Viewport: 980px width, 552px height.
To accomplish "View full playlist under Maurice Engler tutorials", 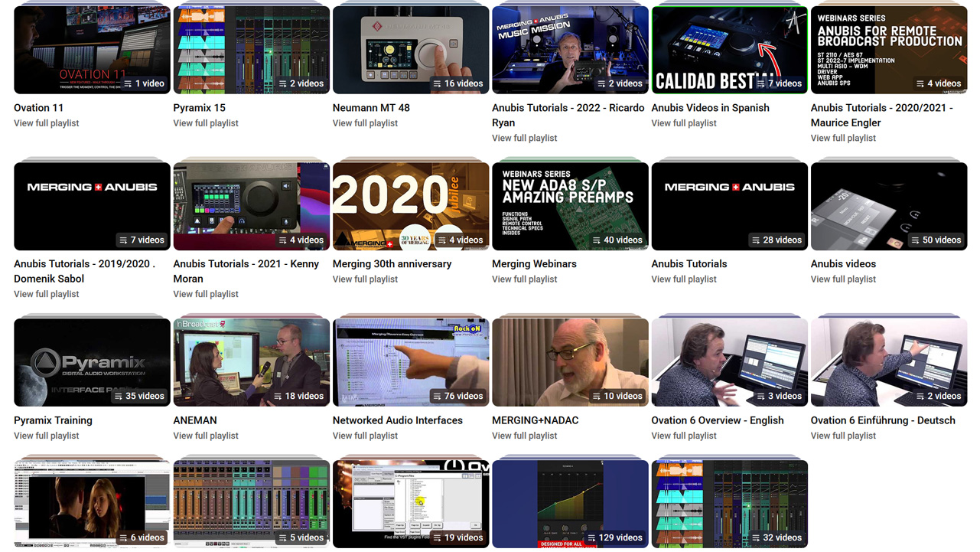I will [x=844, y=139].
